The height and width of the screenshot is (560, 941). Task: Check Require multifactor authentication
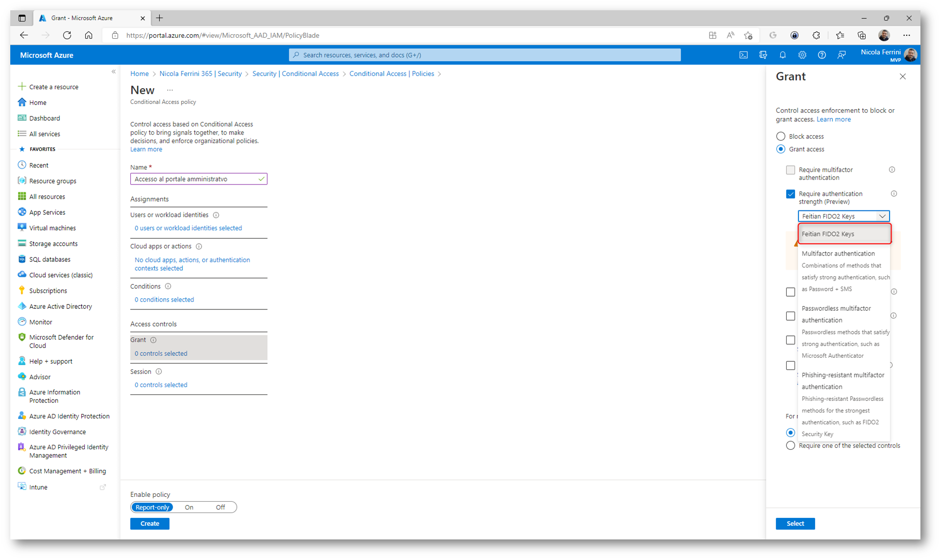(x=790, y=170)
